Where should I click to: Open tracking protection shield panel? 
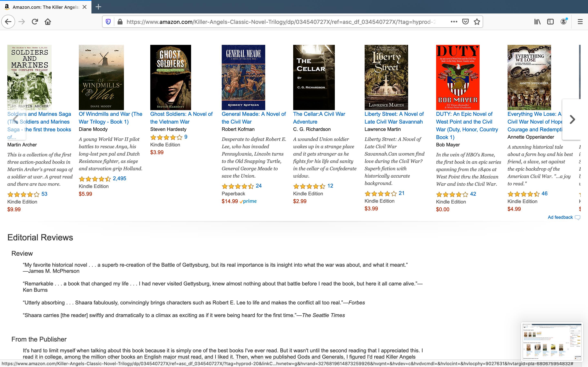(108, 22)
